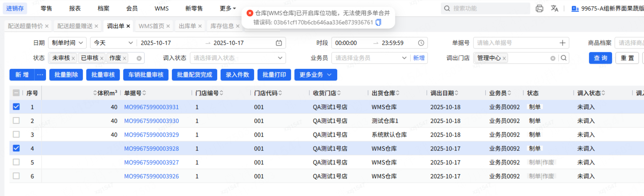Screen dimensions: 644x196
Task: Click the 批量删除 button
Action: pyautogui.click(x=66, y=75)
